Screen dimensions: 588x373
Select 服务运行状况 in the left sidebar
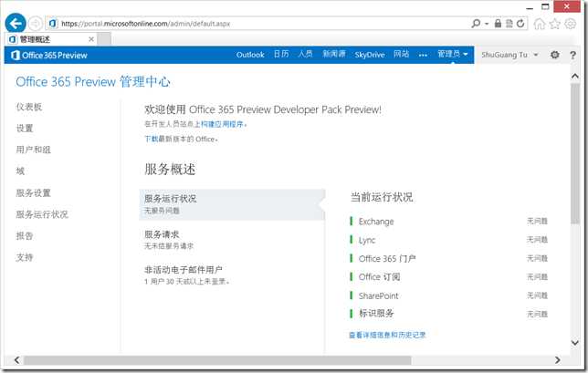pyautogui.click(x=42, y=214)
